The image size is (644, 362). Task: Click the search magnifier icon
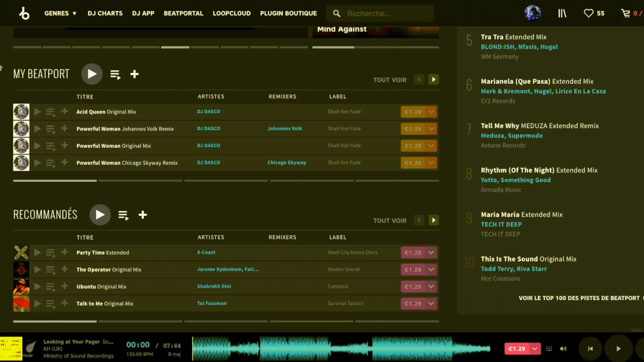point(336,13)
